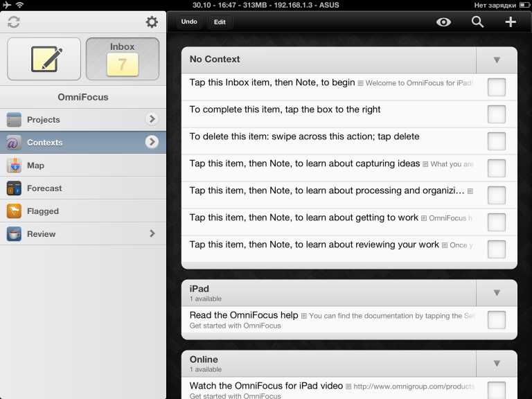Open the view options eye icon
The width and height of the screenshot is (532, 399).
click(443, 22)
